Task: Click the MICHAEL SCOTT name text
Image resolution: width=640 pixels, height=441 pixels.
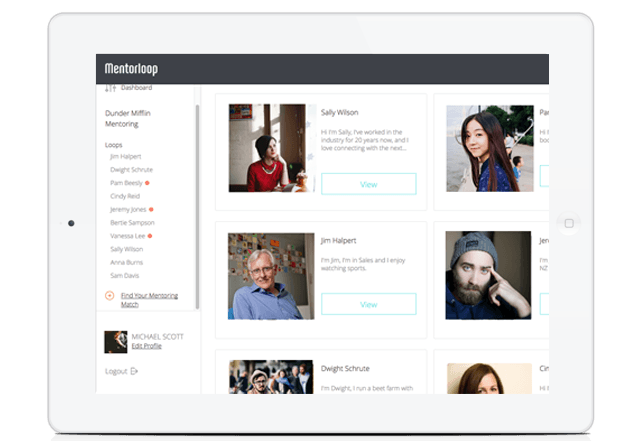Action: [158, 337]
